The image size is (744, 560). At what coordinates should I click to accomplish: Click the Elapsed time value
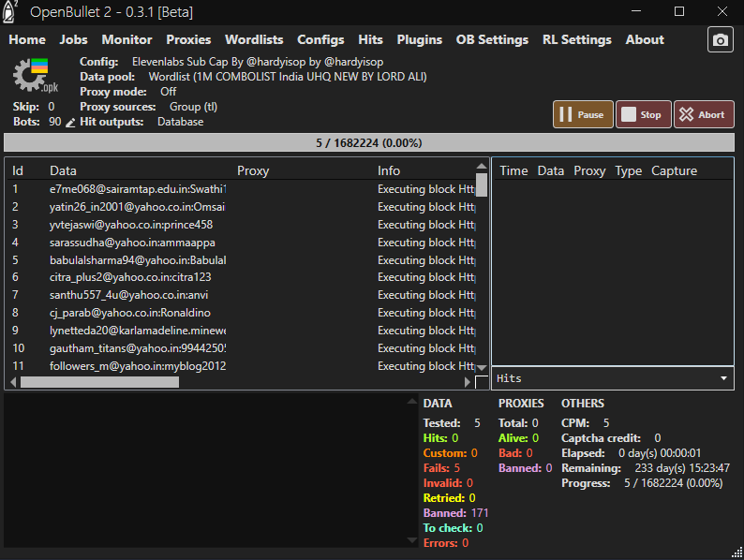660,453
